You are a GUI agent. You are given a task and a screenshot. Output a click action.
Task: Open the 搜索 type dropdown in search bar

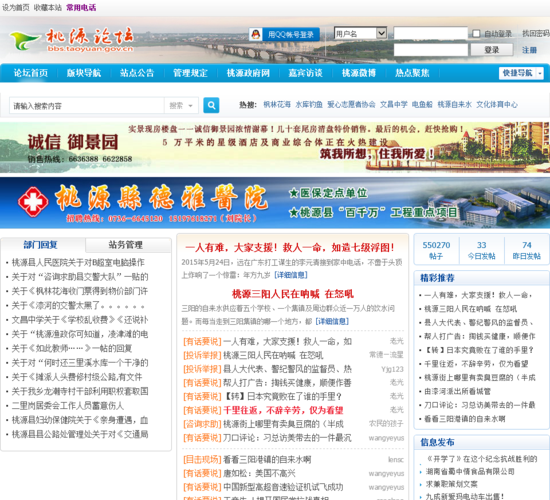[181, 105]
